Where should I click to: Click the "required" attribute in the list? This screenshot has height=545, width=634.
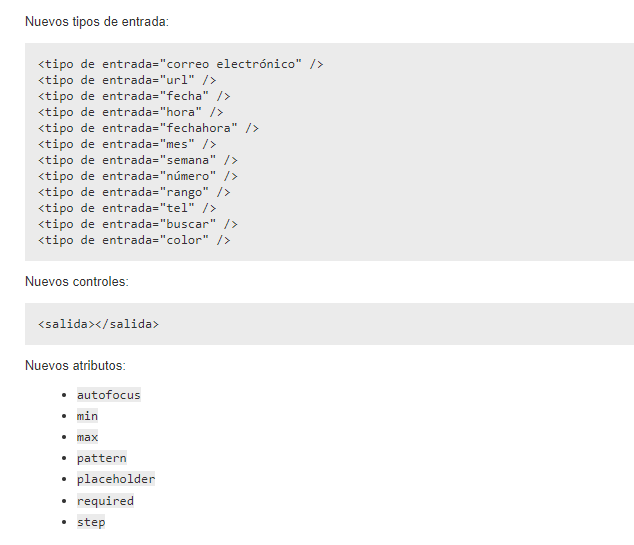coord(105,501)
